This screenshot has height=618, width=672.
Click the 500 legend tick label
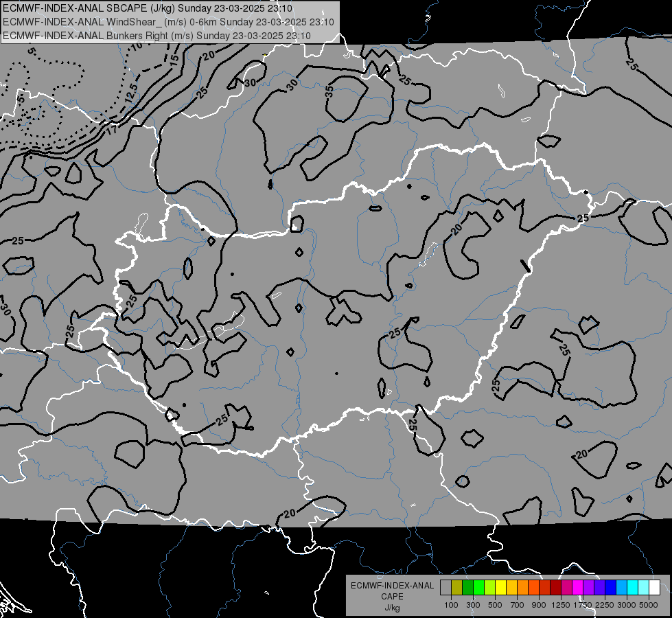[495, 605]
